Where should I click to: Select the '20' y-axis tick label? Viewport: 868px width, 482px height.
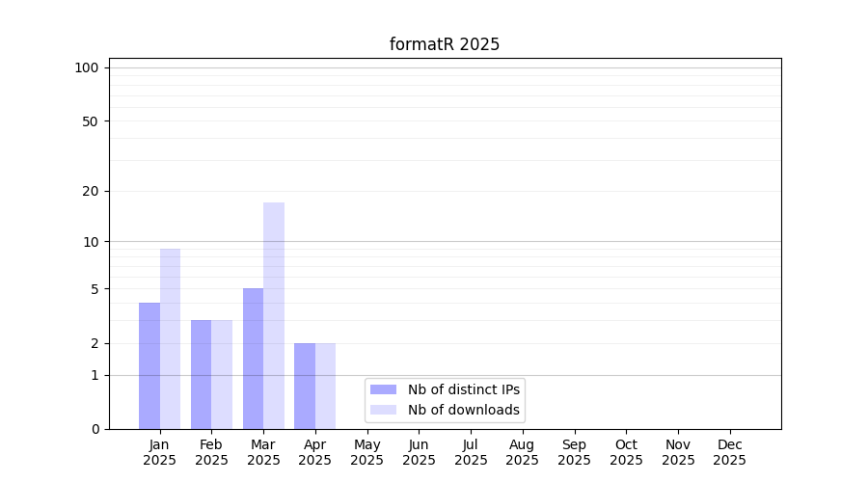[91, 191]
